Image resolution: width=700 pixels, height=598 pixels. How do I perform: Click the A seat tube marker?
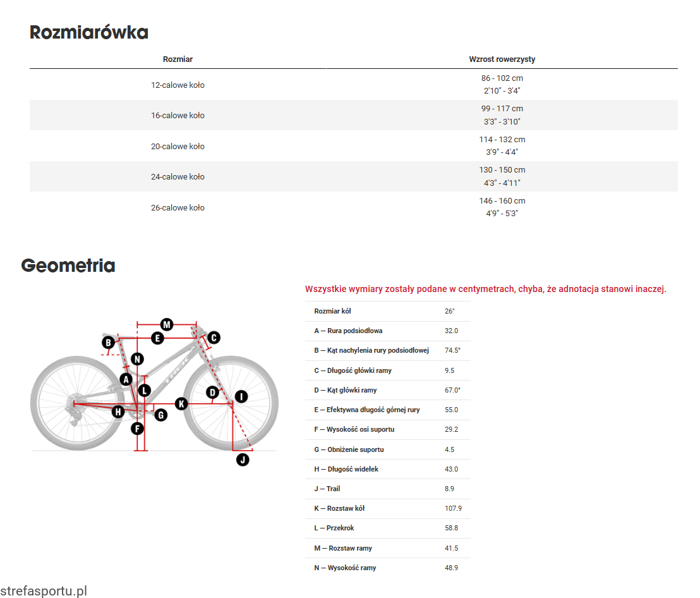click(x=126, y=379)
